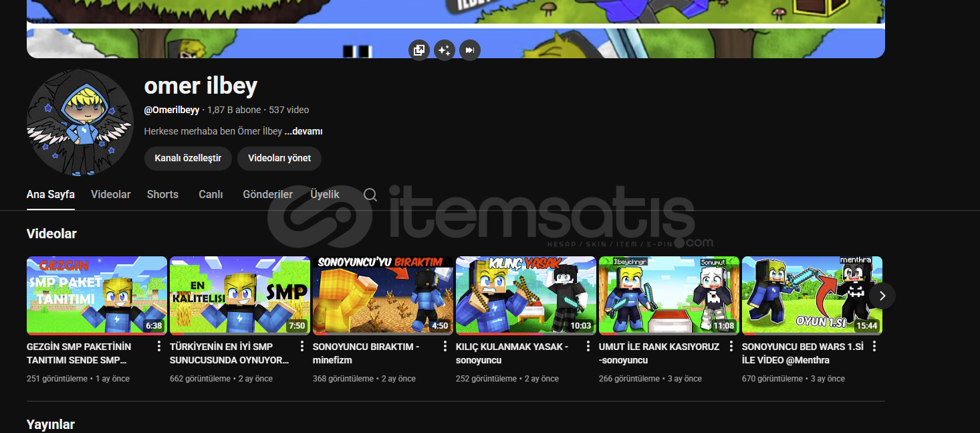Switch to the Videolar tab
The image size is (980, 433).
(111, 195)
